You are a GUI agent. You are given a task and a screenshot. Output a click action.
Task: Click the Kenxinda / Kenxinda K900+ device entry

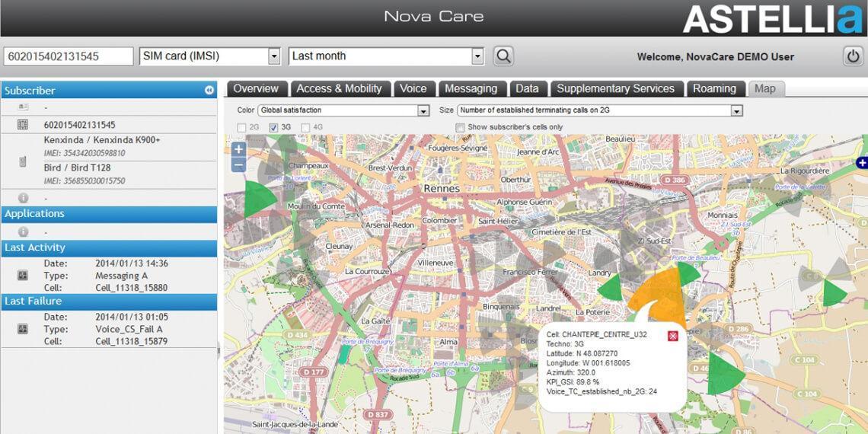pos(102,140)
